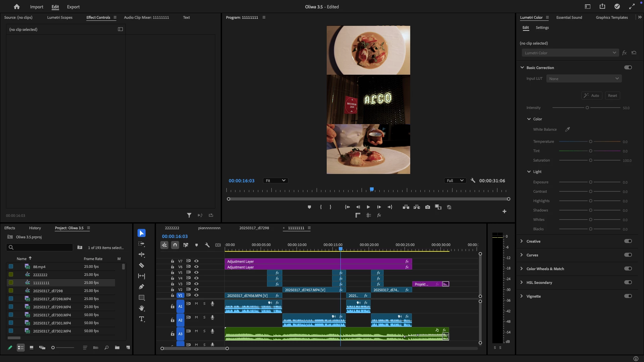Select the Razor tool
644x362 pixels.
[x=142, y=265]
